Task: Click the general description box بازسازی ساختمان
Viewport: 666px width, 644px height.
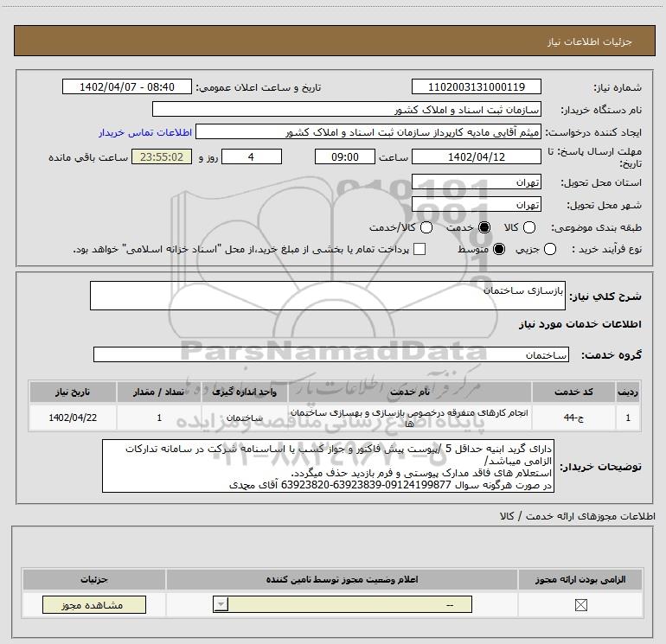Action: click(x=328, y=296)
